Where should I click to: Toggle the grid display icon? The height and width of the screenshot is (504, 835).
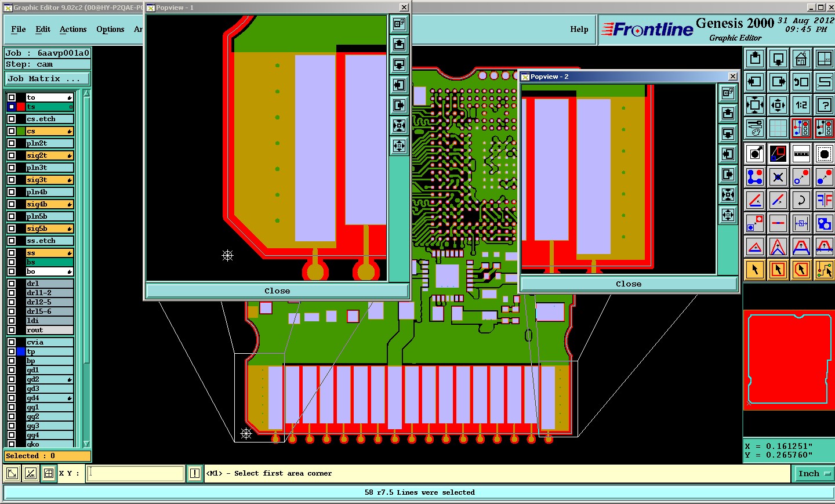click(x=778, y=128)
